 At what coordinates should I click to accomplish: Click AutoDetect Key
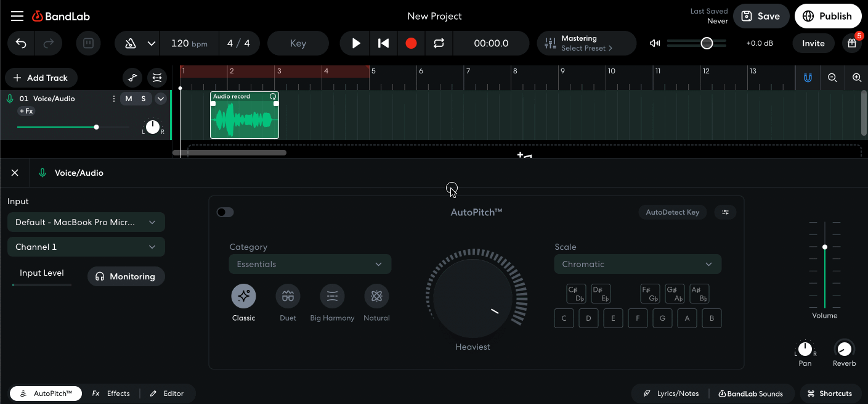[x=673, y=212]
